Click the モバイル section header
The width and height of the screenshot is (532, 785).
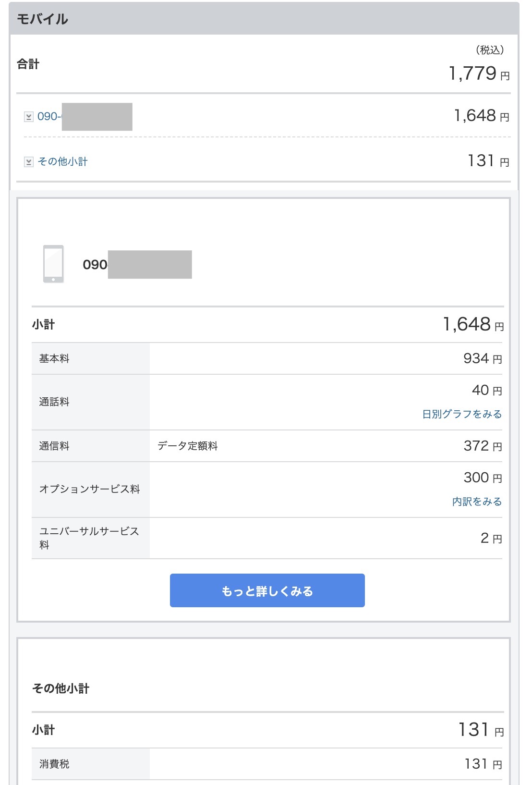43,19
